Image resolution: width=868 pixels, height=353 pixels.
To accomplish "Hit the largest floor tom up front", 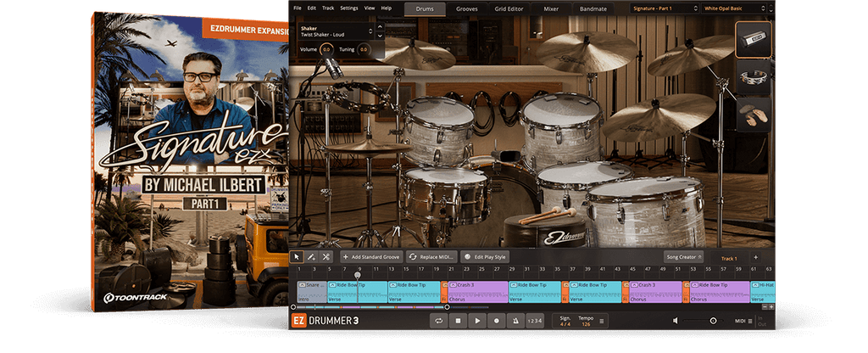I will (x=645, y=211).
